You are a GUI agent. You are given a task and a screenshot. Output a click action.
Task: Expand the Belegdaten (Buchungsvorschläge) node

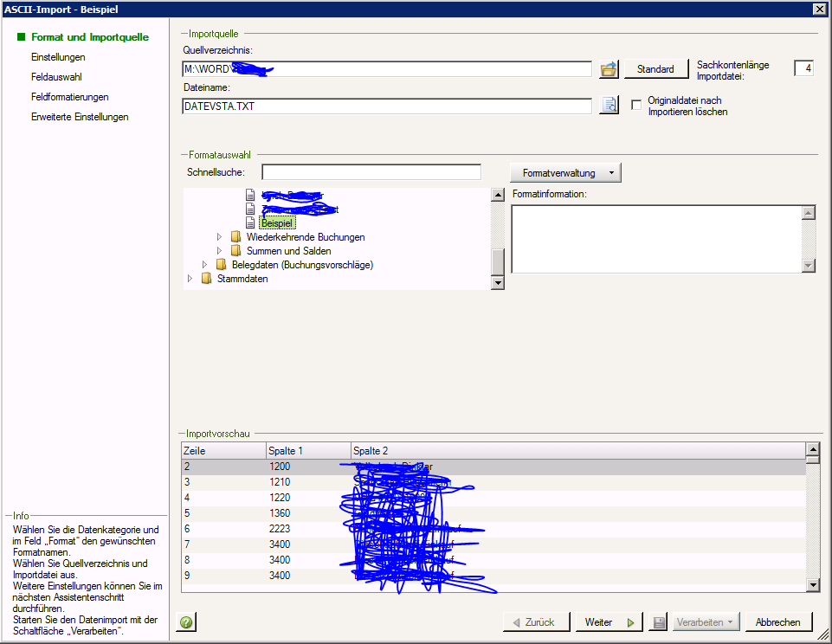coord(205,265)
